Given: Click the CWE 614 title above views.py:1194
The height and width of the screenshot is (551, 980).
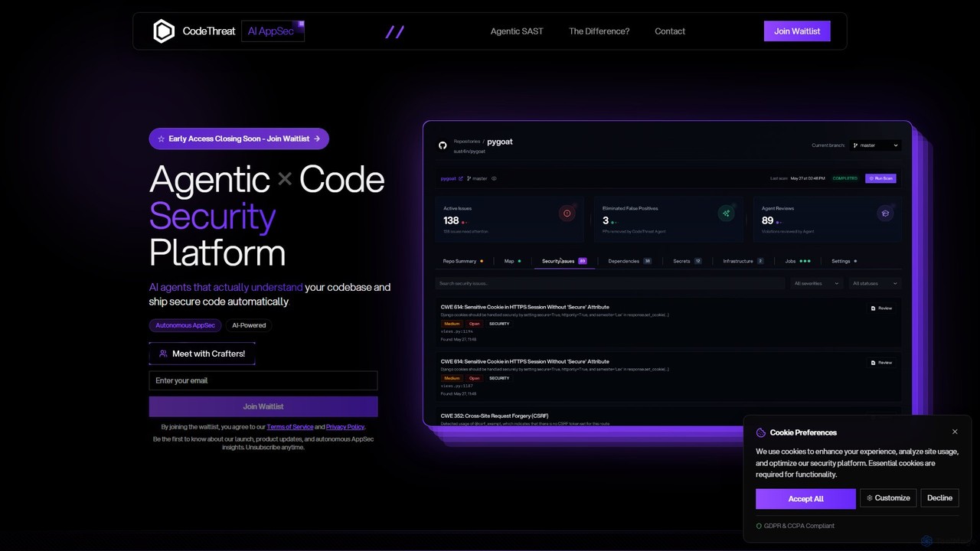Looking at the screenshot, I should pos(525,307).
